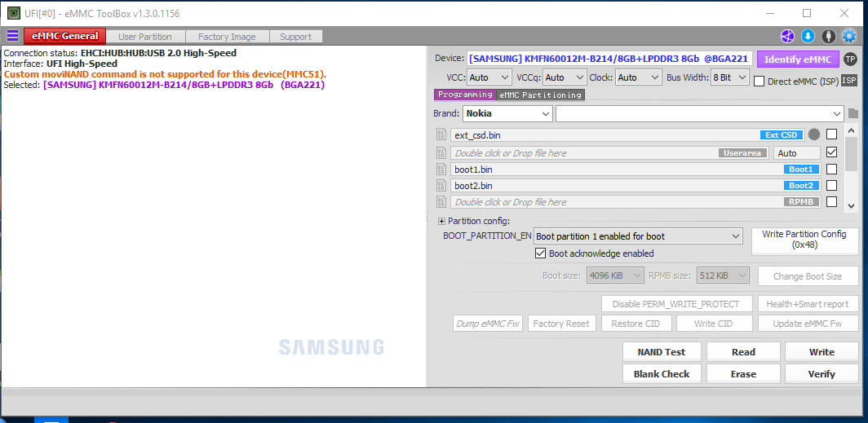Switch to the User Partition tab

[x=145, y=37]
